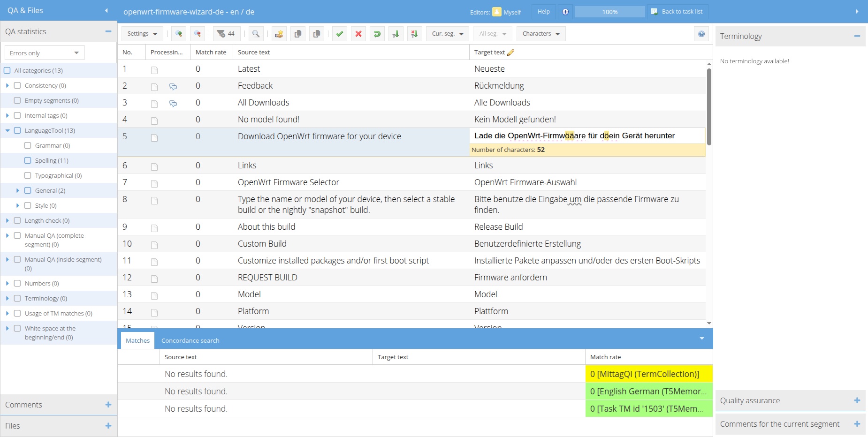Click the zoom in icon in toolbar
This screenshot has width=868, height=437.
[x=178, y=34]
